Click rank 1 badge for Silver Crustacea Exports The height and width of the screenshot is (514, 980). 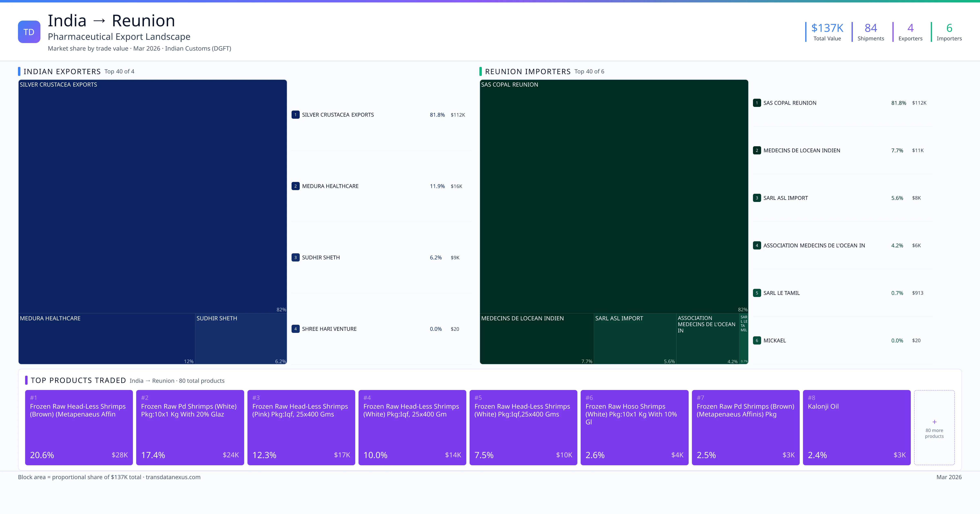(x=295, y=115)
